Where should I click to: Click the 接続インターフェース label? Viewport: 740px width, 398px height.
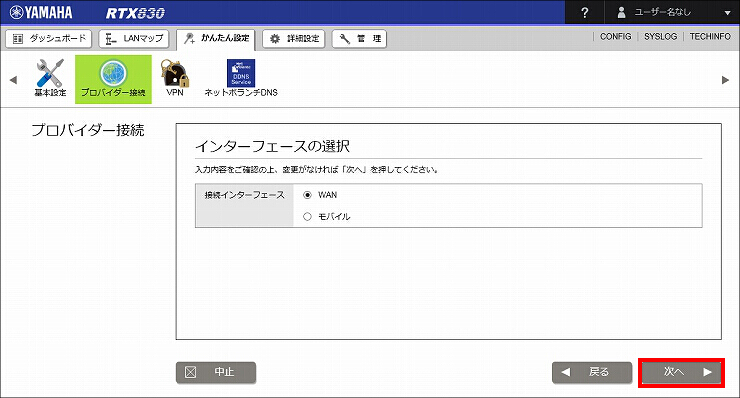click(x=244, y=195)
